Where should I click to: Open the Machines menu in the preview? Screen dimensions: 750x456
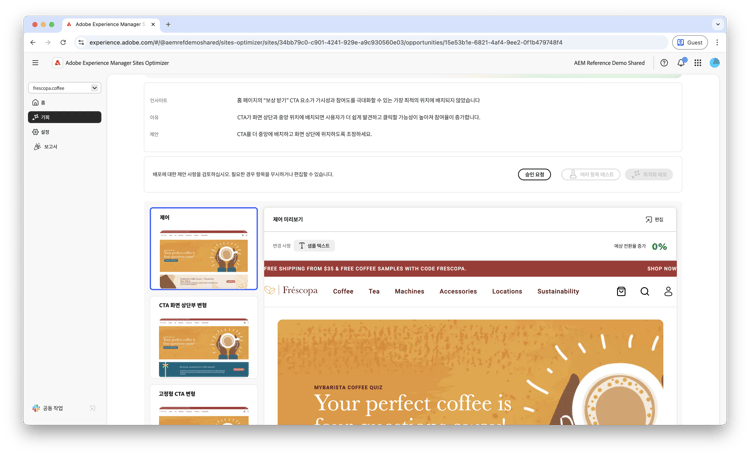point(409,291)
